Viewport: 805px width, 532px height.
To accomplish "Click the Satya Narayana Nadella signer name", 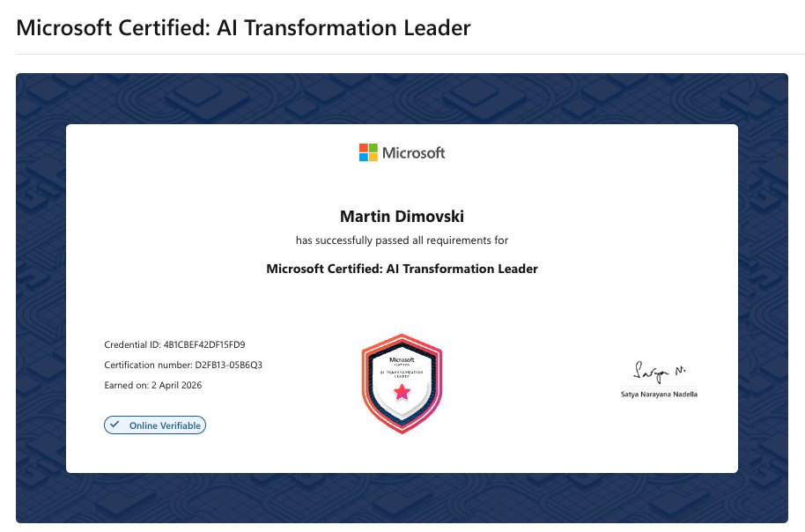I will tap(659, 395).
